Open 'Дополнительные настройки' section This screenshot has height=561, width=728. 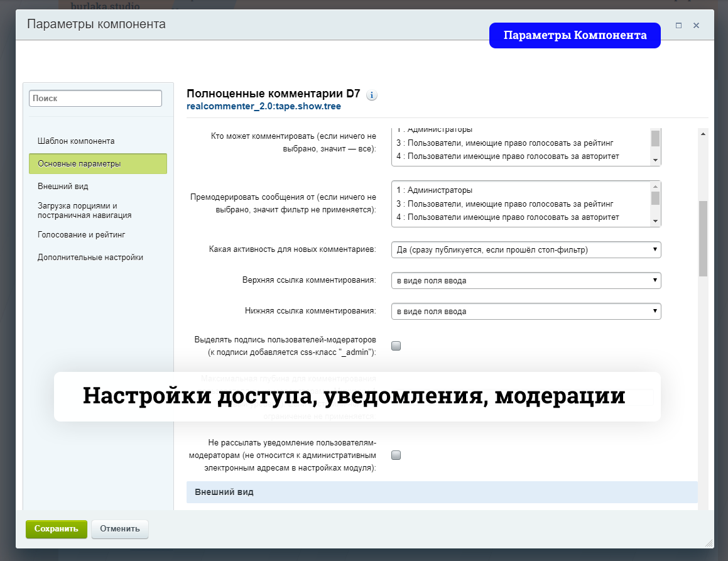[x=90, y=258]
